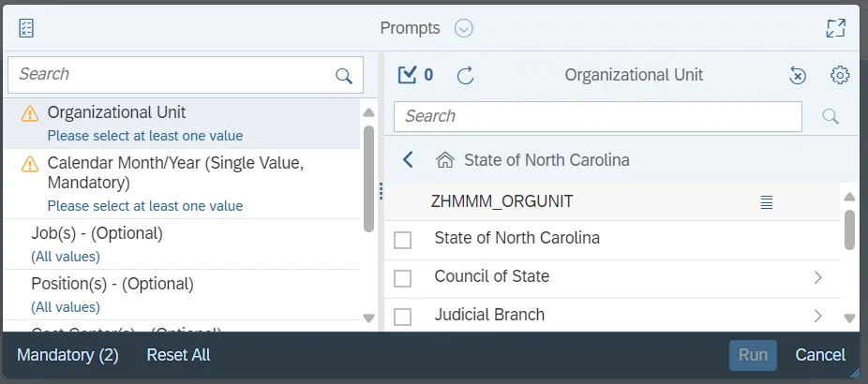The height and width of the screenshot is (384, 868).
Task: Click the Reset All link
Action: 178,355
